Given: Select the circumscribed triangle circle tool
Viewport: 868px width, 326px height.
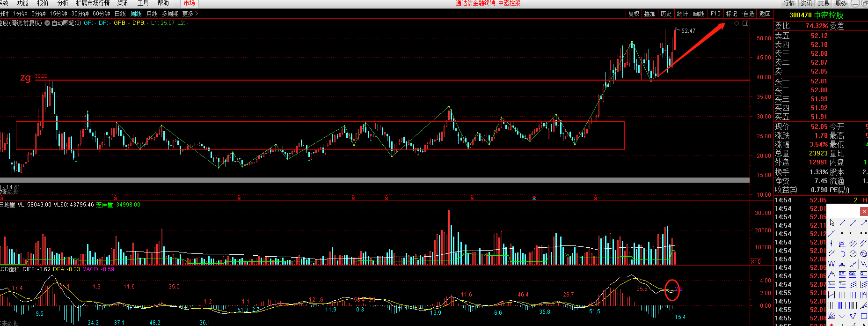Looking at the screenshot, I should pos(864,253).
